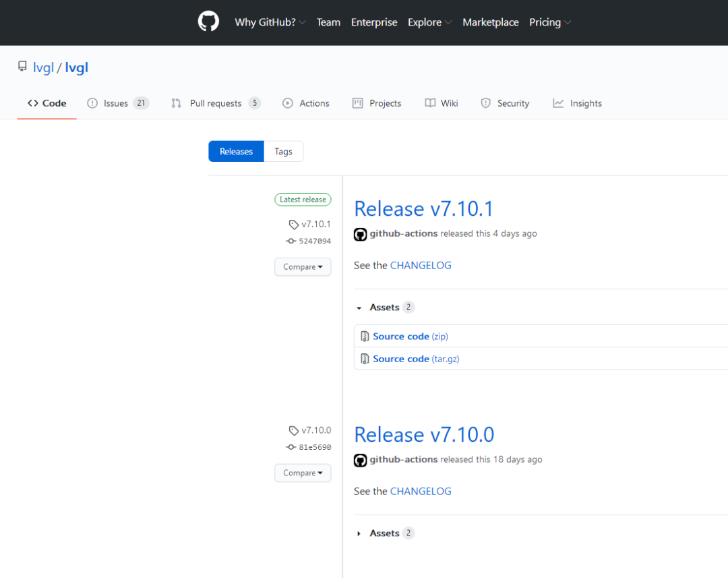Open the Release v7.10.0 title
This screenshot has height=578, width=728.
[424, 434]
